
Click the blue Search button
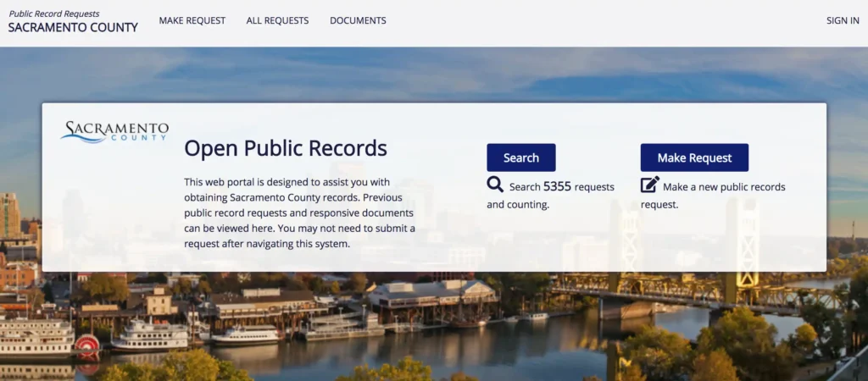click(521, 157)
